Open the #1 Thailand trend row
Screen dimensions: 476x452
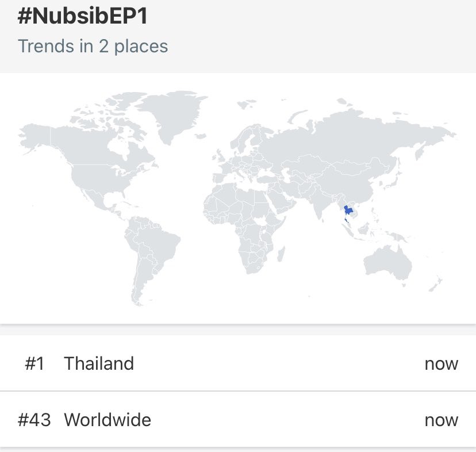click(x=238, y=363)
